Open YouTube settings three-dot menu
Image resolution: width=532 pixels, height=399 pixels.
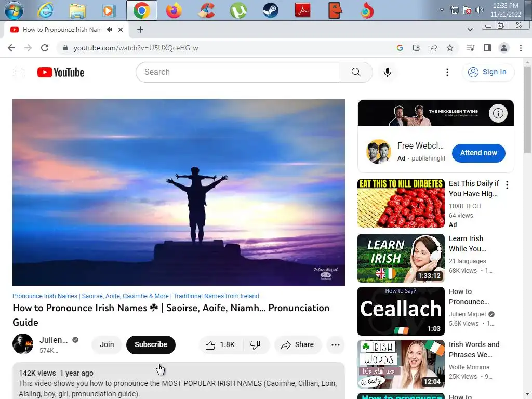(447, 72)
